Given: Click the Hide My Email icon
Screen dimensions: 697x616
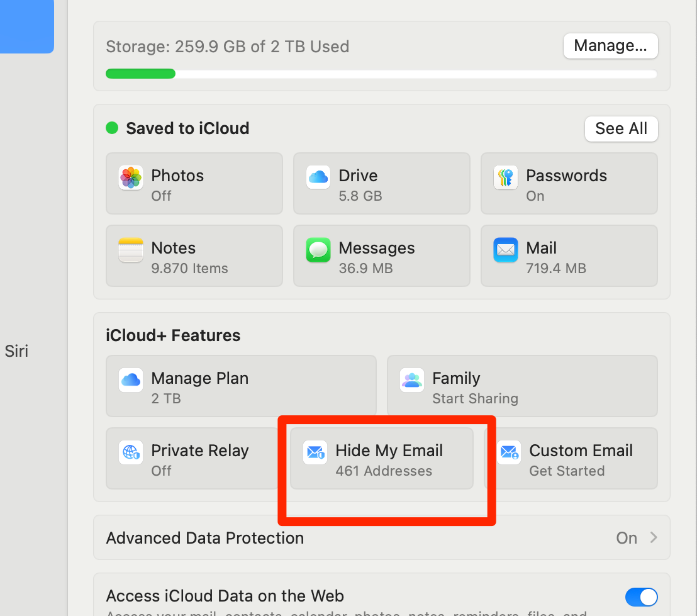Looking at the screenshot, I should 315,452.
